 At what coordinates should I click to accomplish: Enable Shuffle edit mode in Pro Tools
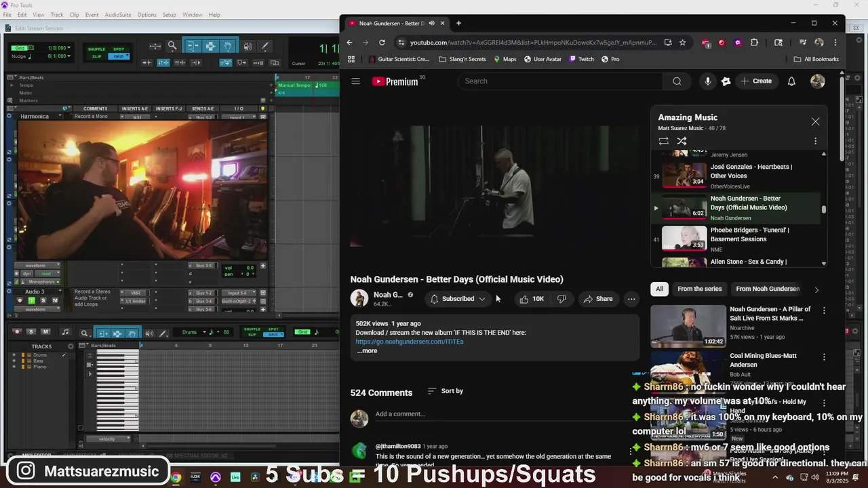point(96,49)
